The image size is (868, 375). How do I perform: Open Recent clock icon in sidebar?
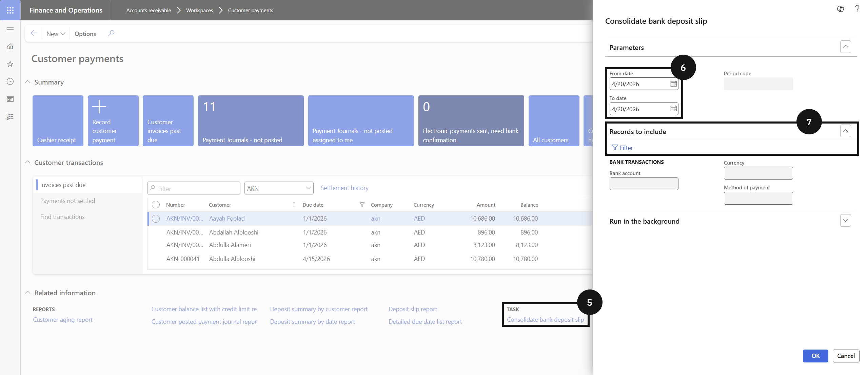(x=10, y=81)
